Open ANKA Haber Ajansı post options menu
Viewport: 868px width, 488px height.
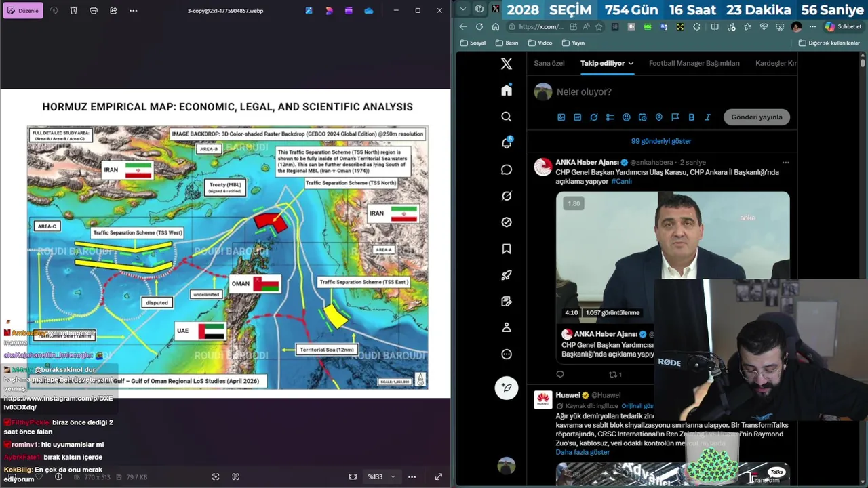click(785, 163)
